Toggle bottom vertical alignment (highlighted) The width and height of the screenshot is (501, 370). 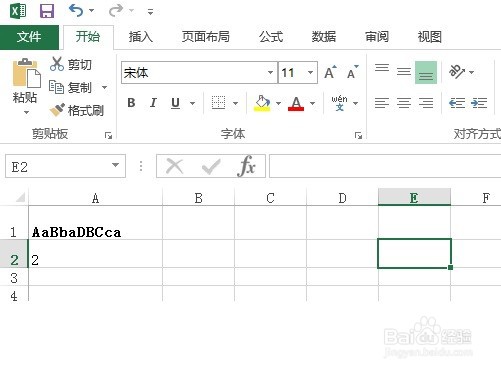426,72
